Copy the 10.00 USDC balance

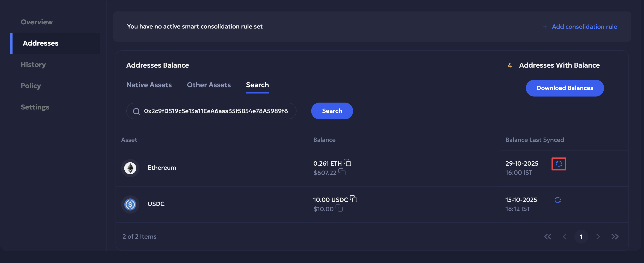[x=354, y=199]
